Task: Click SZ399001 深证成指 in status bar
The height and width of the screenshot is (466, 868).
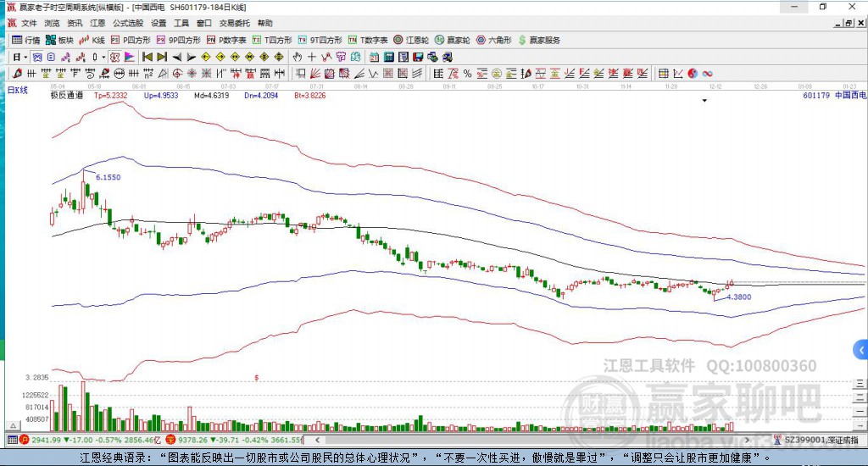Action: 821,440
